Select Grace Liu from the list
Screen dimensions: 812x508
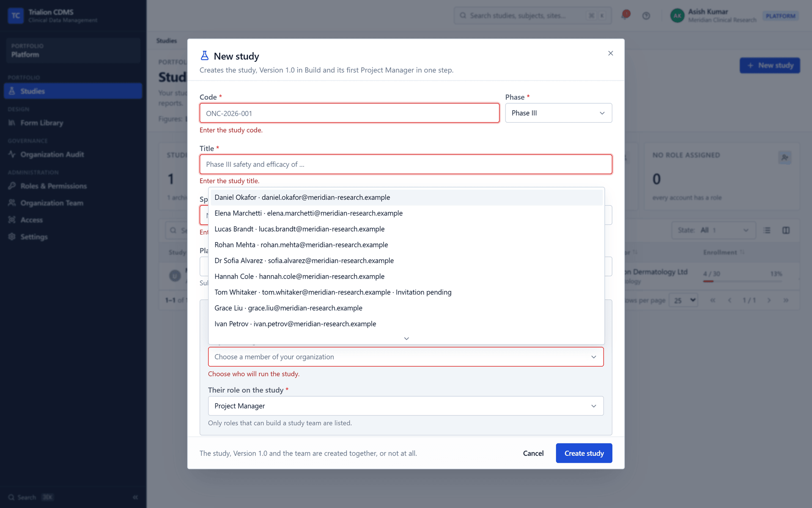[x=406, y=308]
